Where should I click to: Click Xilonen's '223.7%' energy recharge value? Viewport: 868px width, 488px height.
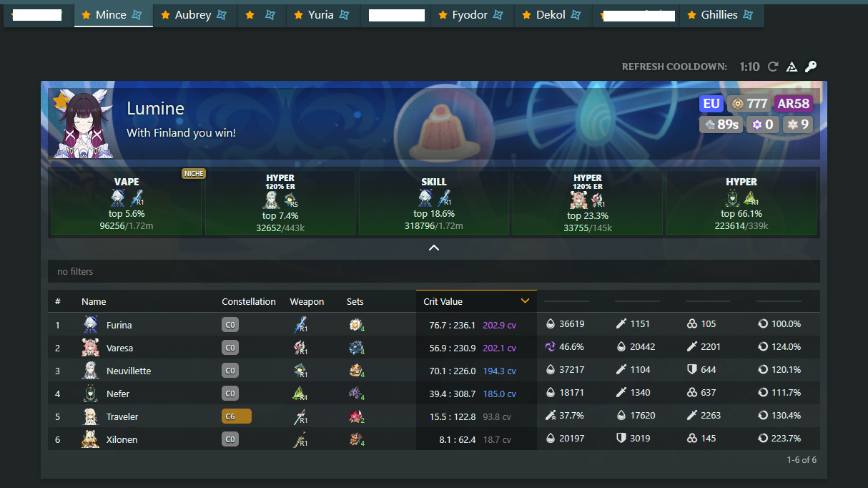786,439
